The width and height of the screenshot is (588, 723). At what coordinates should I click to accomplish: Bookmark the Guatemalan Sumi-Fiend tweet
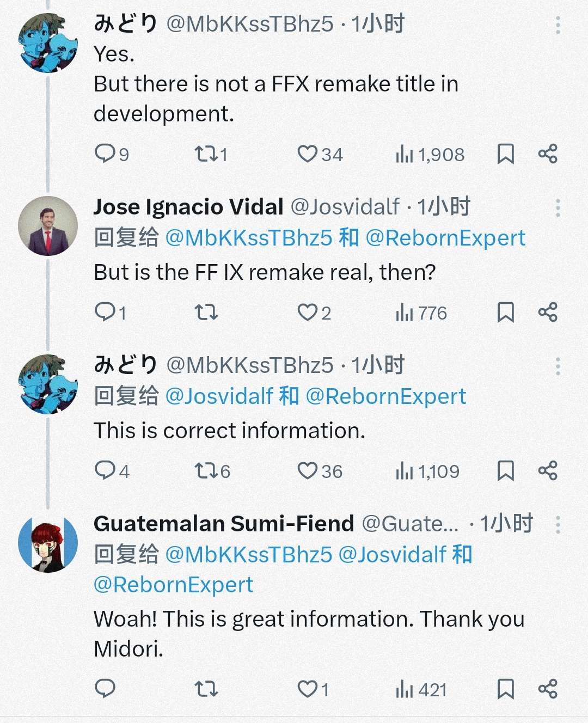[x=506, y=689]
